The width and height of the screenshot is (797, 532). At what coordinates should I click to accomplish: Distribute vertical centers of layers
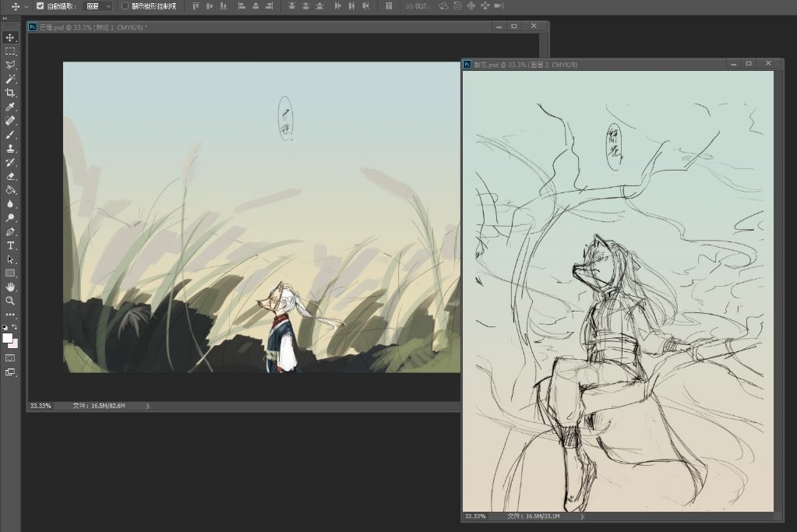point(305,6)
